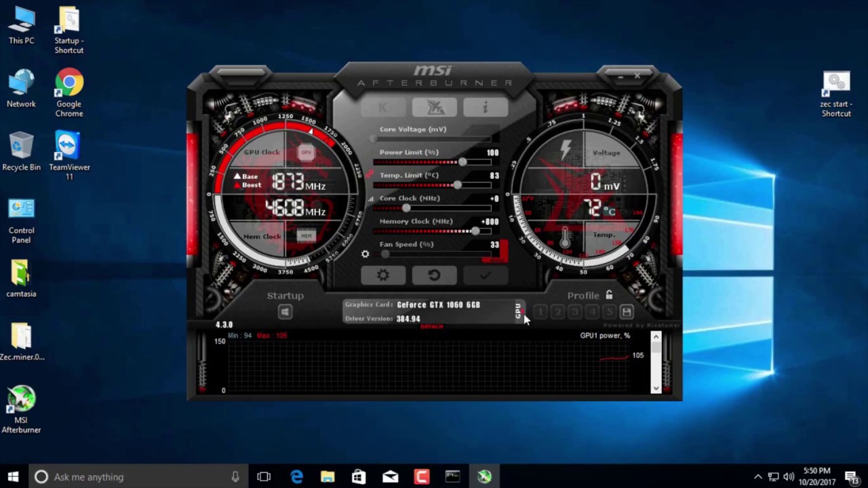
Task: Toggle the red power-temp link icon
Action: 370,174
